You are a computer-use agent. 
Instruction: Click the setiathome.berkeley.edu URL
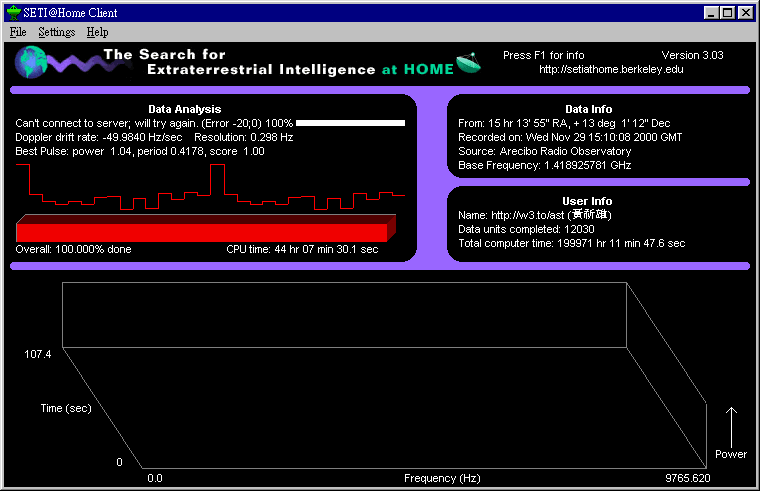(x=611, y=69)
